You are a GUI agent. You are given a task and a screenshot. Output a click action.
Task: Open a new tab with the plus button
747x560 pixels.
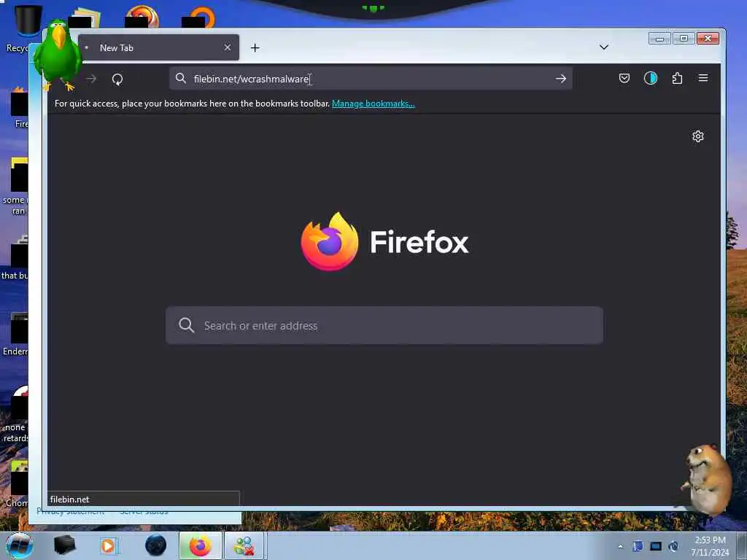click(255, 47)
